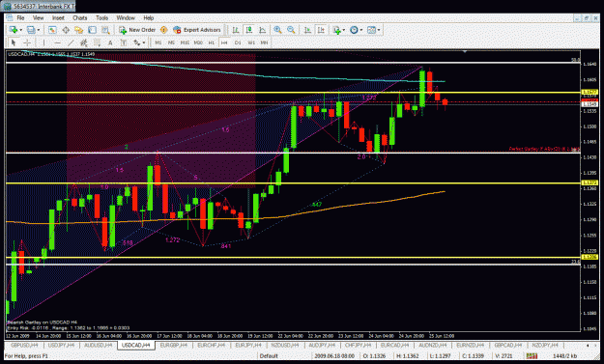Open the Tools menu
The height and width of the screenshot is (364, 604).
click(x=102, y=17)
